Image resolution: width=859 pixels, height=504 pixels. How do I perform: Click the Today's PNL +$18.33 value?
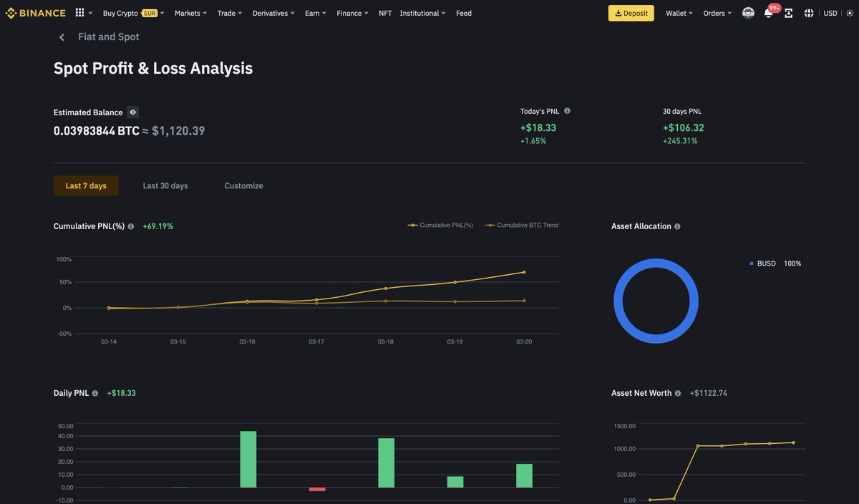coord(538,127)
